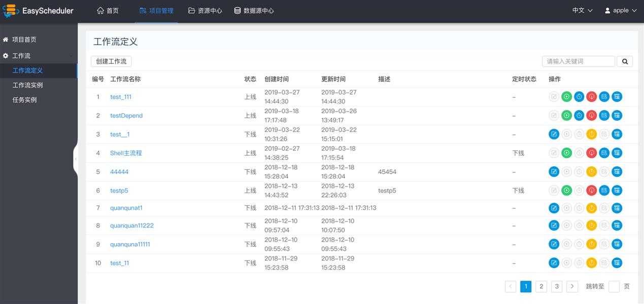Go to 首页 in top navigation
644x304 pixels.
[108, 11]
